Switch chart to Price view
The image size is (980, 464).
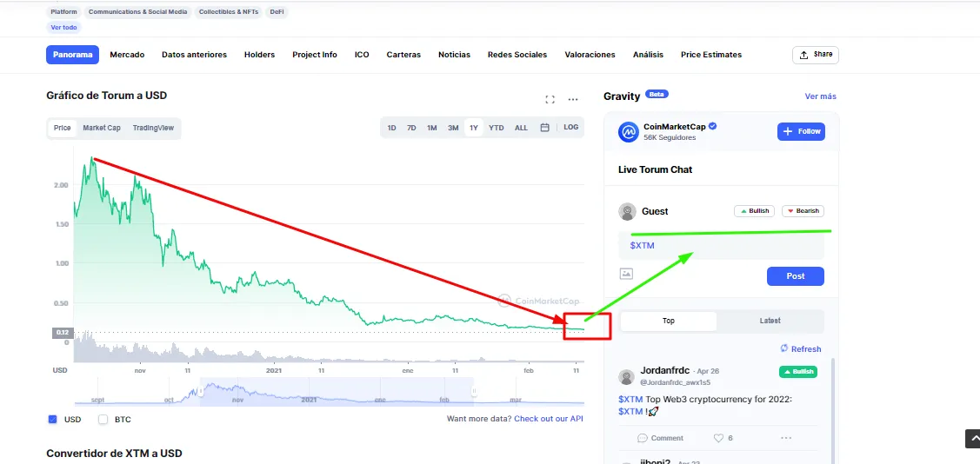(x=63, y=128)
